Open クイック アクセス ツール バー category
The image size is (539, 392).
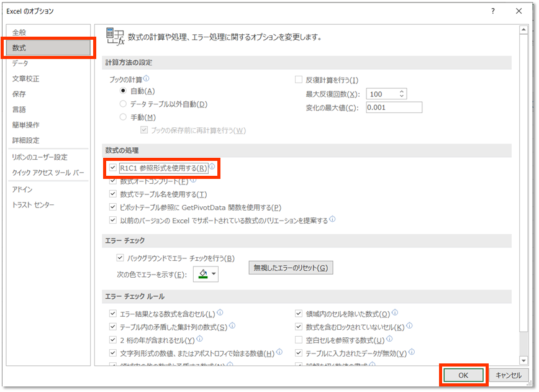click(48, 172)
